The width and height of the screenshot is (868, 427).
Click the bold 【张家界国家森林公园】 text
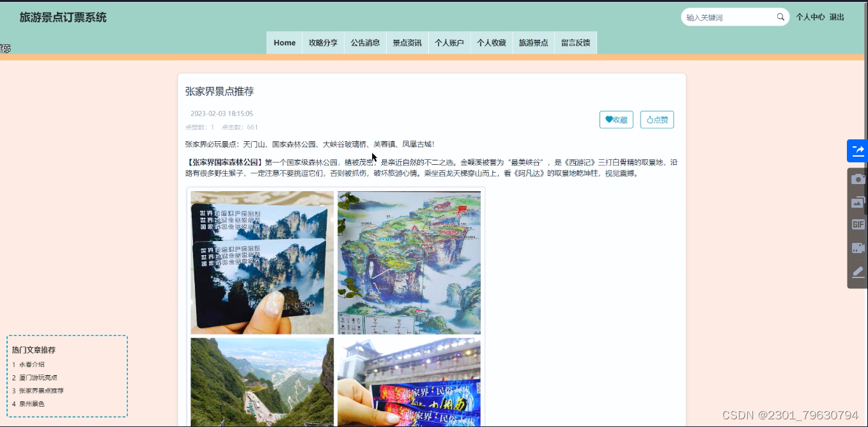point(225,162)
